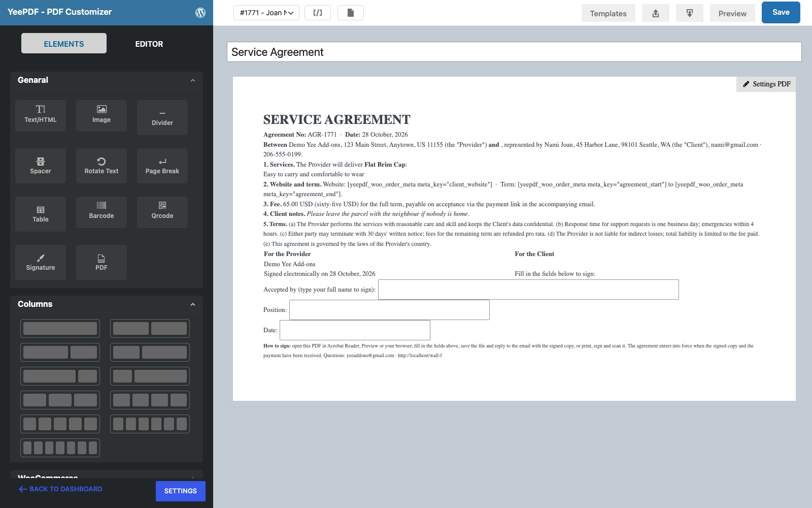This screenshot has height=508, width=812.
Task: Open the WordPress logo link
Action: (x=200, y=13)
